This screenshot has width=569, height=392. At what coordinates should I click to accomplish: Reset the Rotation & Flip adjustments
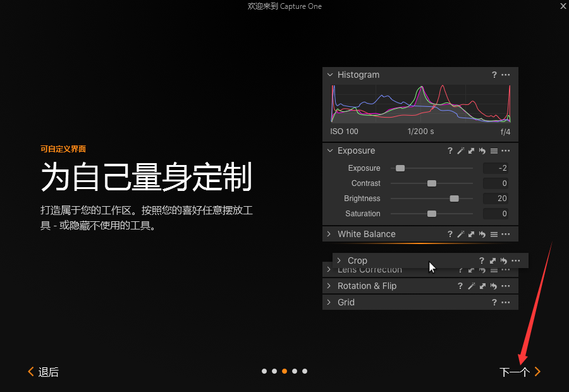pos(494,286)
